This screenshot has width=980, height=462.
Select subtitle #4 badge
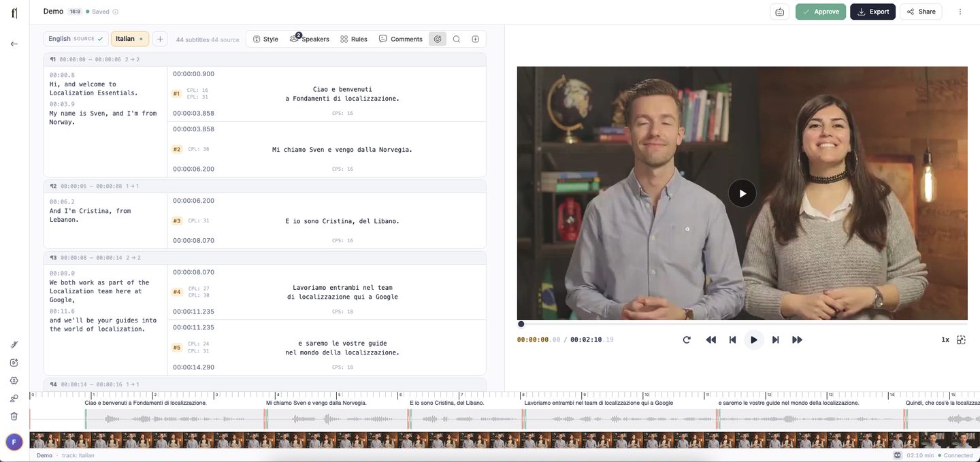(x=176, y=292)
